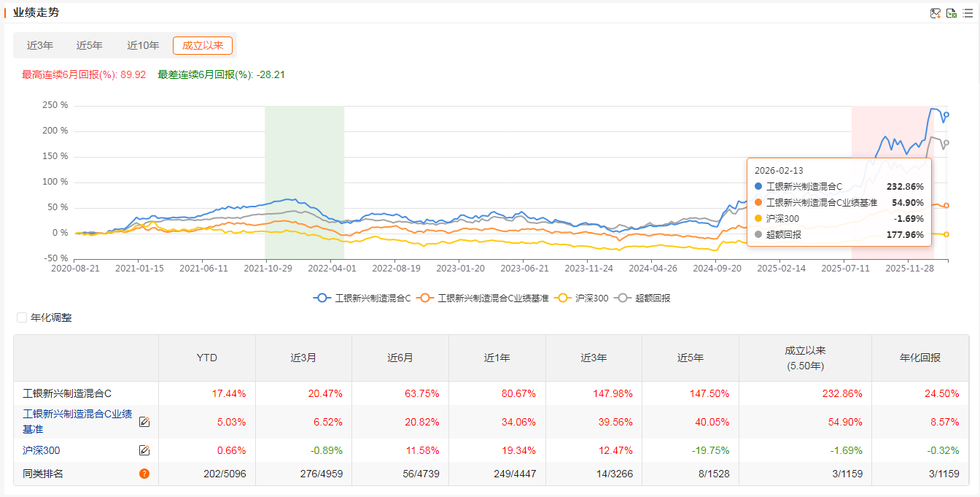The image size is (980, 497).
Task: Click 17.44% YTD return of fund
Action: click(229, 393)
